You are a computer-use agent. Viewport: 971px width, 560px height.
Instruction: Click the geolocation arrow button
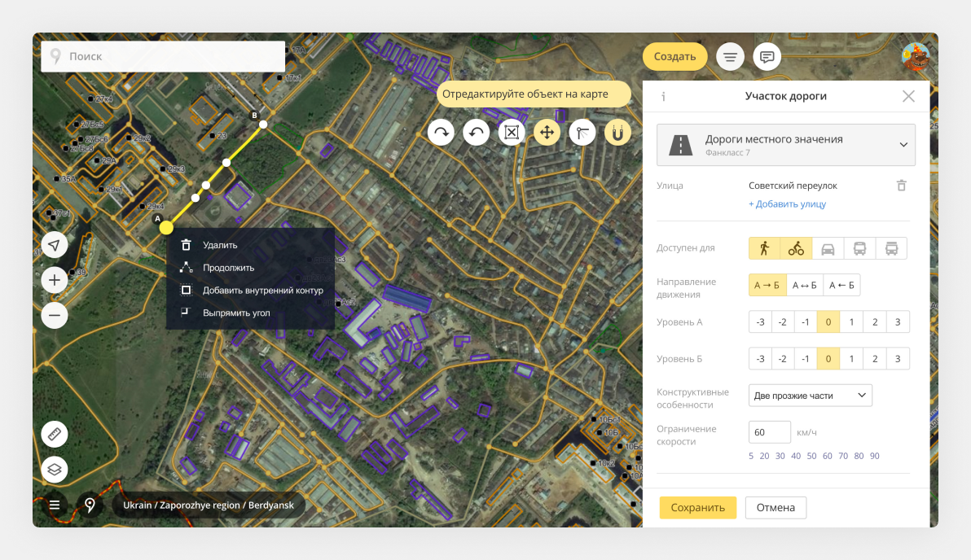(55, 245)
